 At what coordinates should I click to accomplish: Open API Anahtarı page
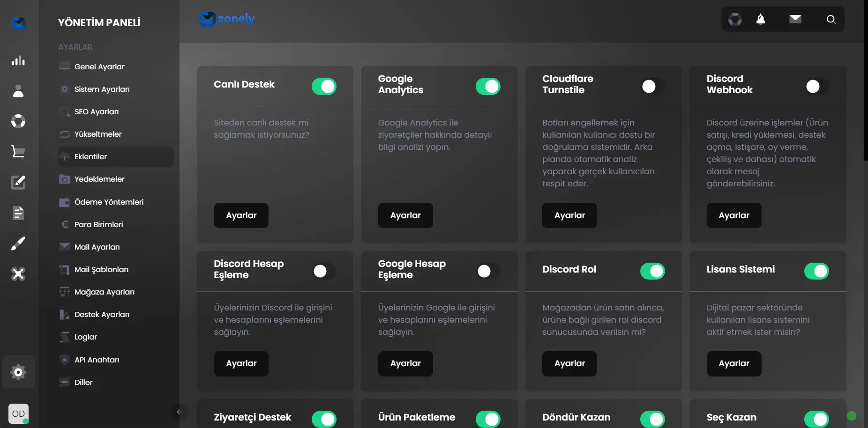point(116,360)
